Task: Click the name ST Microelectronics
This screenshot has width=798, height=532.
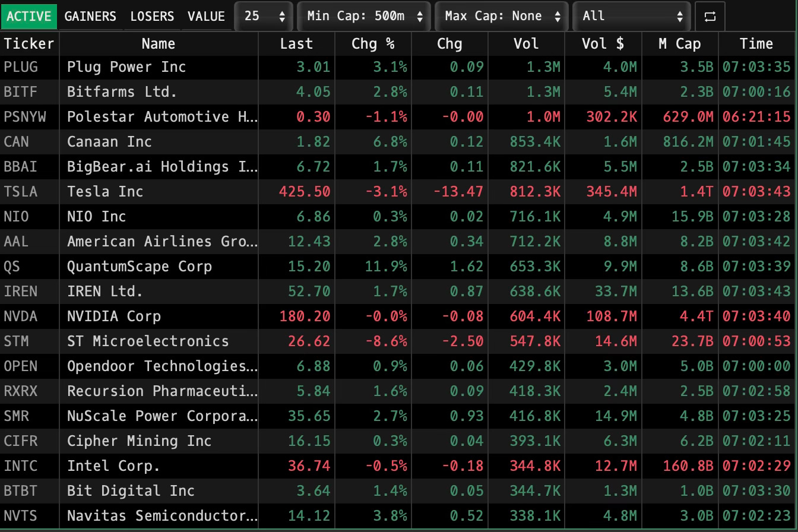Action: 148,341
